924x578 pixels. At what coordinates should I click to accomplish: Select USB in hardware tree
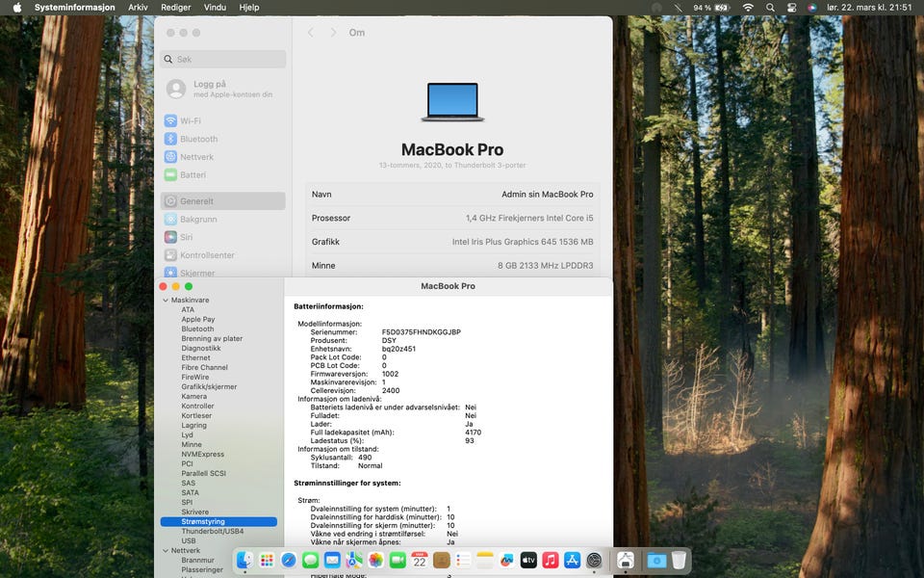click(x=189, y=540)
